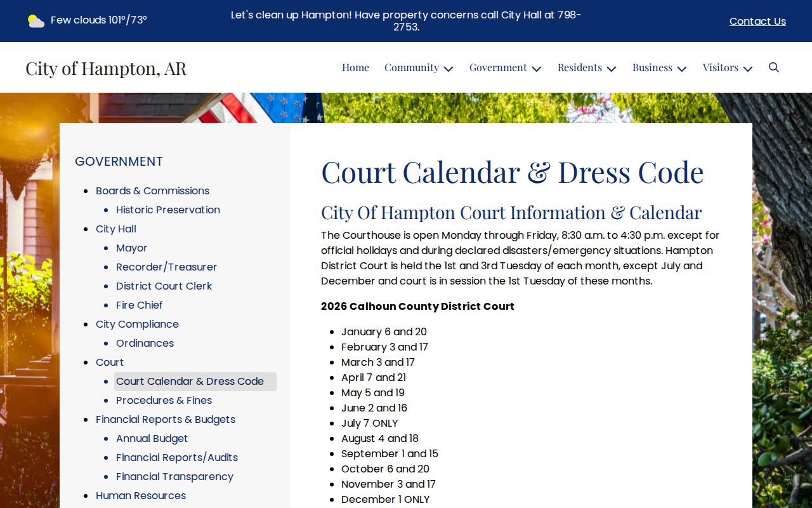
Task: Open the Residents menu label
Action: (x=580, y=67)
